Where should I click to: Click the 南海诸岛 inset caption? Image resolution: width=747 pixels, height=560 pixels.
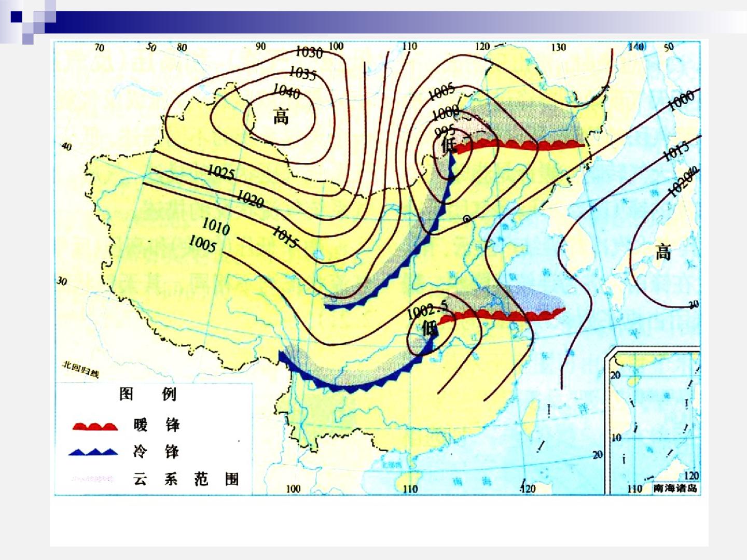pos(675,488)
